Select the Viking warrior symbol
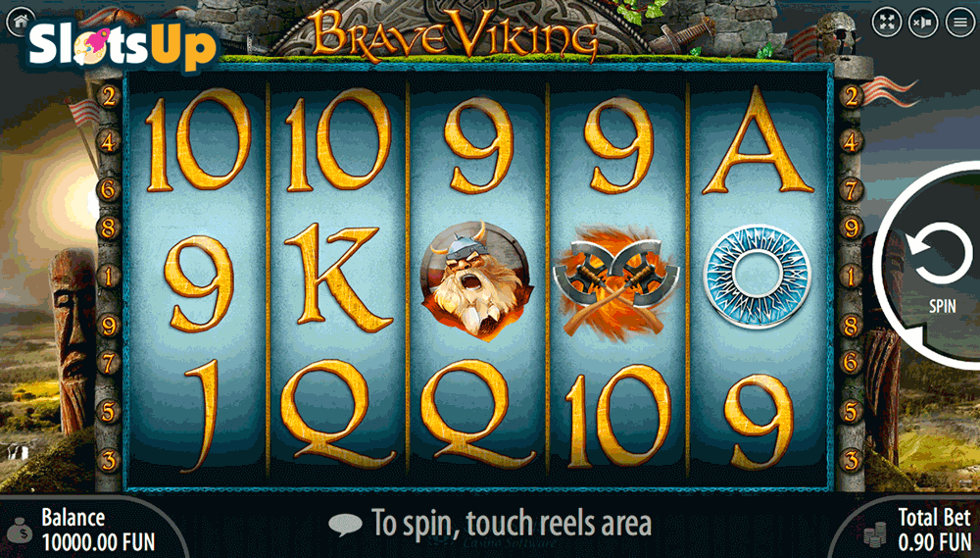Viewport: 980px width, 558px height. pyautogui.click(x=476, y=280)
